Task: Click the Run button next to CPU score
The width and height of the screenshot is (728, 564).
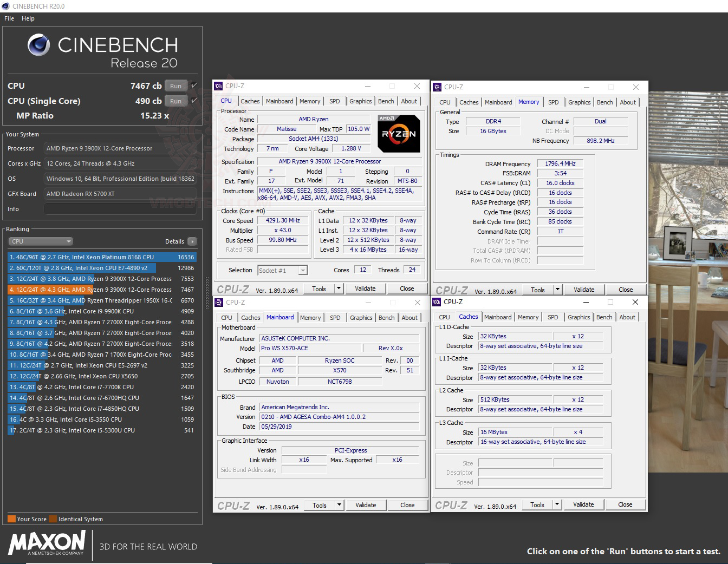Action: [175, 86]
